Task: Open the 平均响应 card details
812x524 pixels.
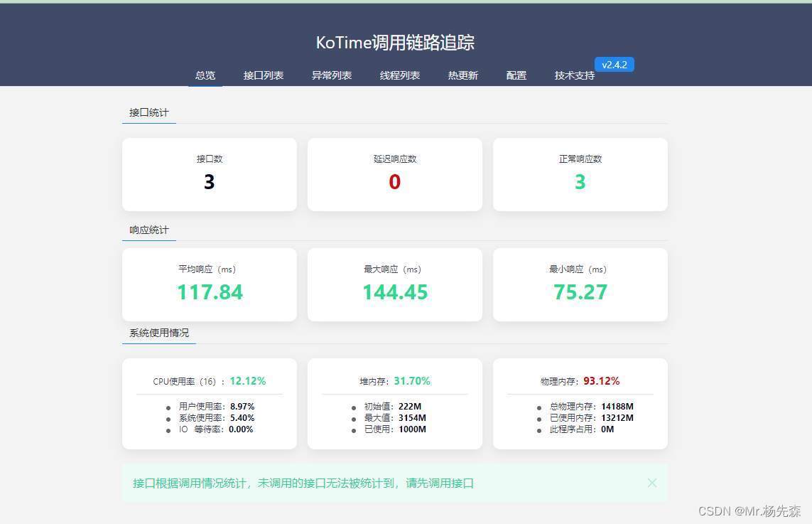Action: click(210, 284)
